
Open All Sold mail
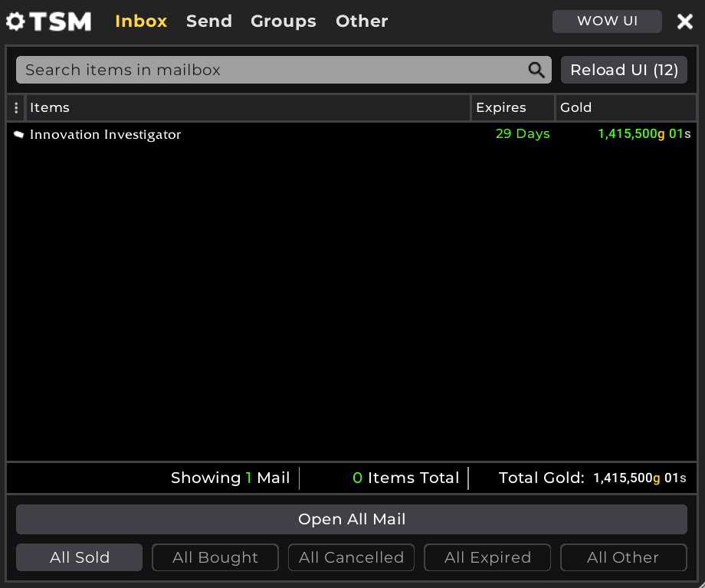[79, 557]
